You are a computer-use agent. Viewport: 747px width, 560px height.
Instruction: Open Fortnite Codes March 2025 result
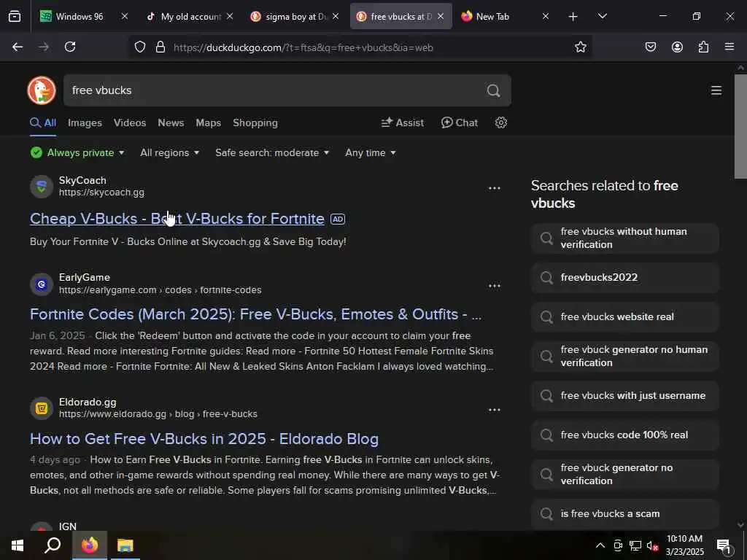pos(256,314)
